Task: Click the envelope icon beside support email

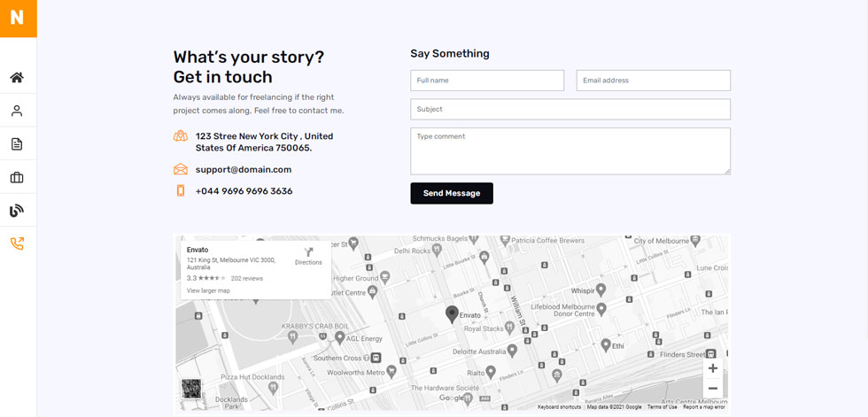Action: (x=181, y=169)
